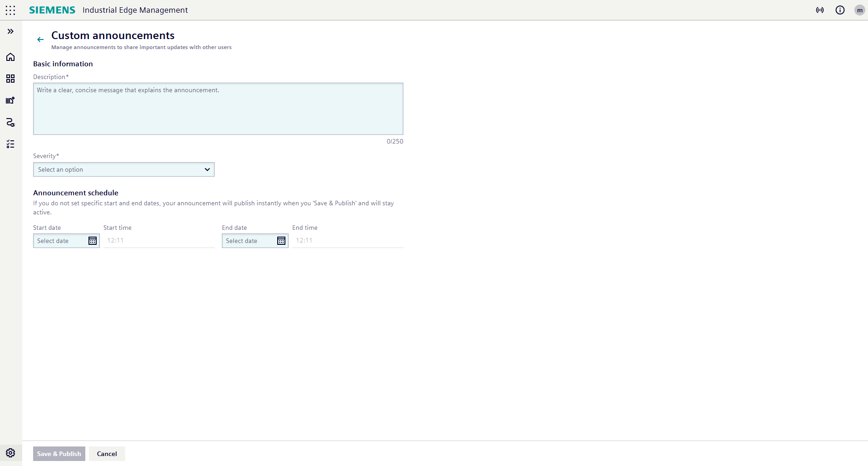Screen dimensions: 868x466
Task: Open the user profile avatar menu
Action: [x=859, y=10]
